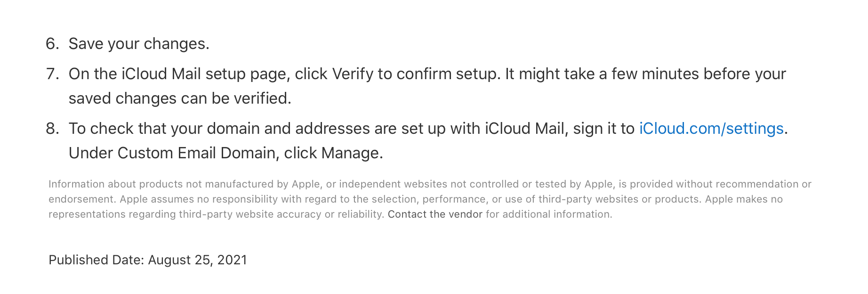The width and height of the screenshot is (868, 294).
Task: Click 'saved changes can be verified' line
Action: point(180,98)
